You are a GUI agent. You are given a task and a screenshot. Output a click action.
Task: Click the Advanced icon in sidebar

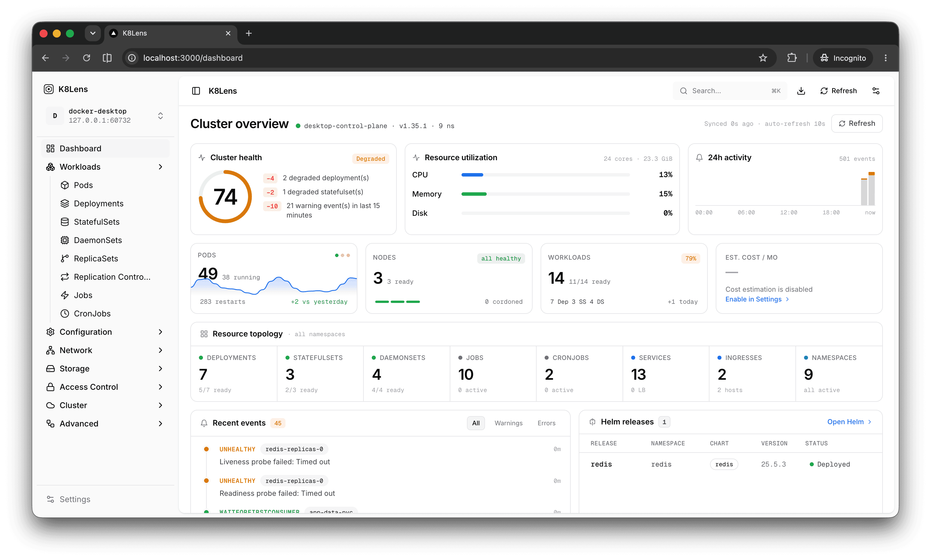point(50,423)
